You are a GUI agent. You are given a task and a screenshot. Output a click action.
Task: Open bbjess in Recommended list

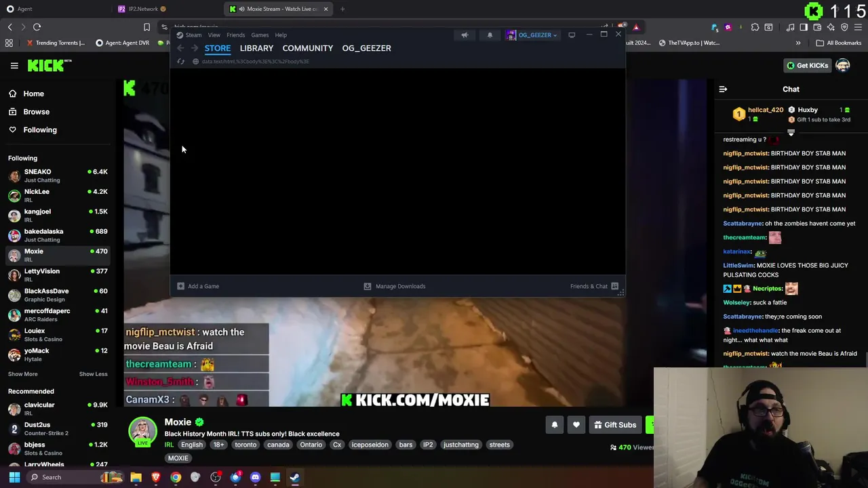58,449
